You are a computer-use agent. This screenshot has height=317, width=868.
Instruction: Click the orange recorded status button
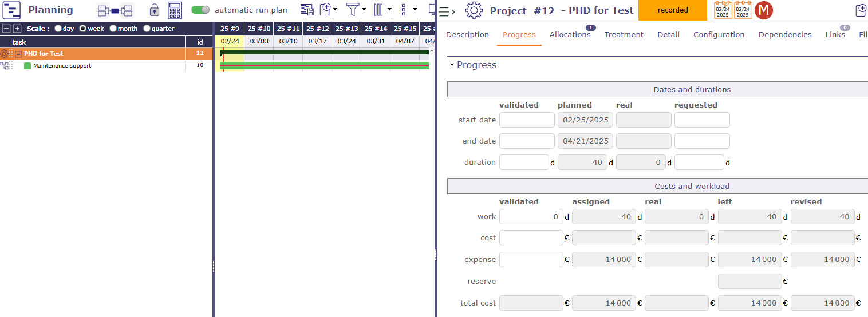(x=673, y=10)
